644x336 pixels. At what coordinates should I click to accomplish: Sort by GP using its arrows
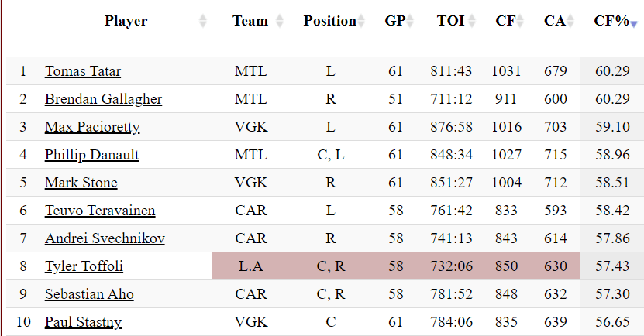coord(411,22)
